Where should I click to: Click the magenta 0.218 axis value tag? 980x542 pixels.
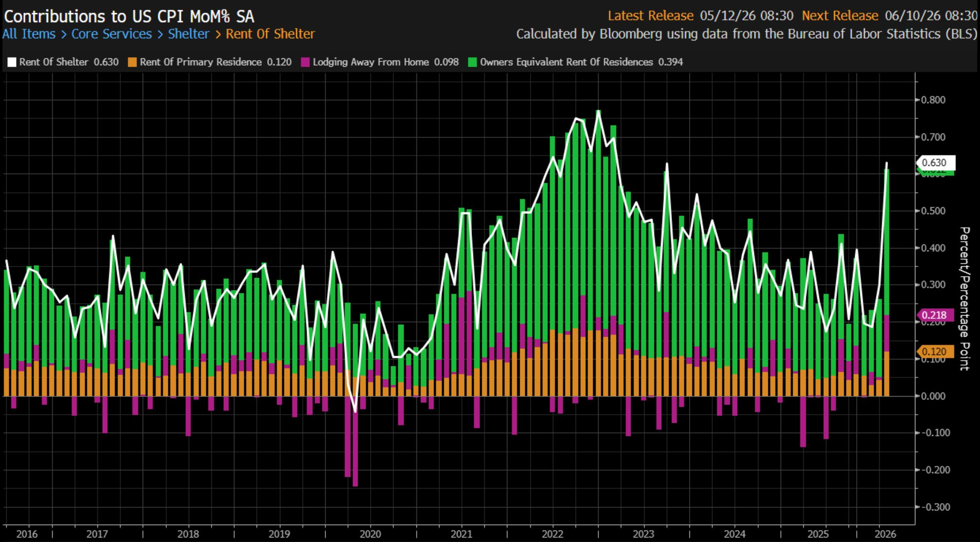coord(935,315)
